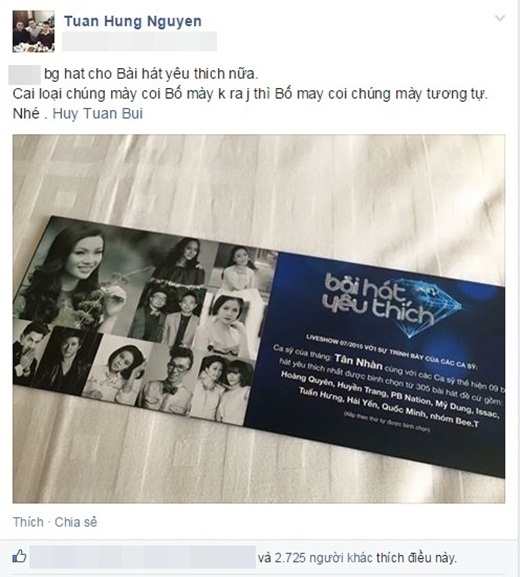Click the blurred timestamp under the poster's name
This screenshot has width=520, height=577.
tap(139, 41)
